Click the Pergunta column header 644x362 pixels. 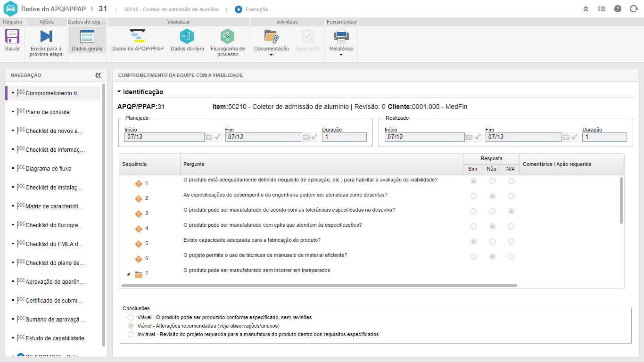click(x=322, y=164)
